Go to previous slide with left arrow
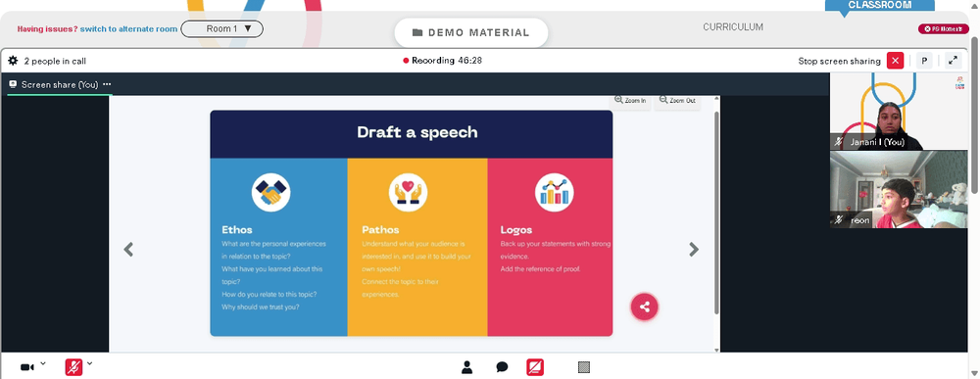Viewport: 980px width, 379px height. coord(128,249)
